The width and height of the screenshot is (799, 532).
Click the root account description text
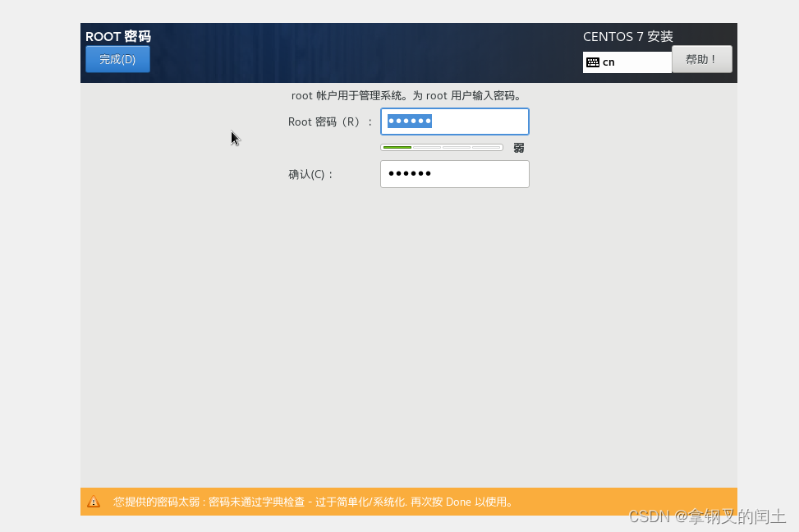pos(406,96)
